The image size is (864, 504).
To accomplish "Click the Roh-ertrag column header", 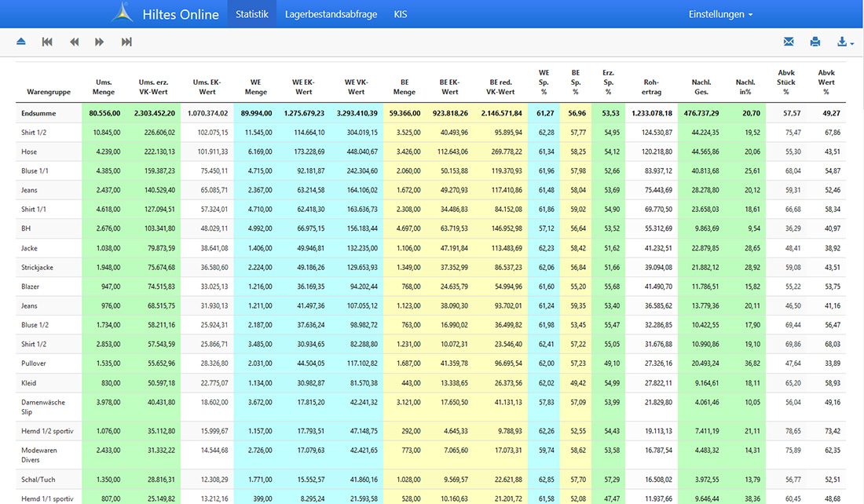I will (x=651, y=86).
